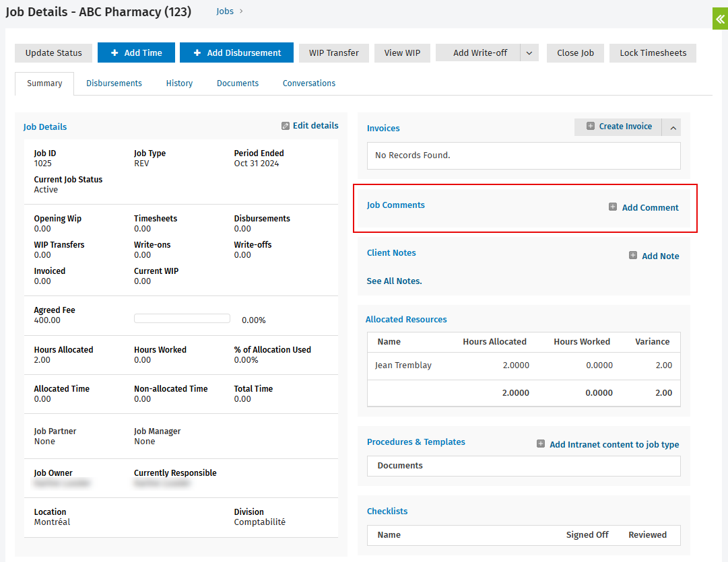The height and width of the screenshot is (562, 728).
Task: Click the Procedures & Templates heading
Action: (x=416, y=442)
